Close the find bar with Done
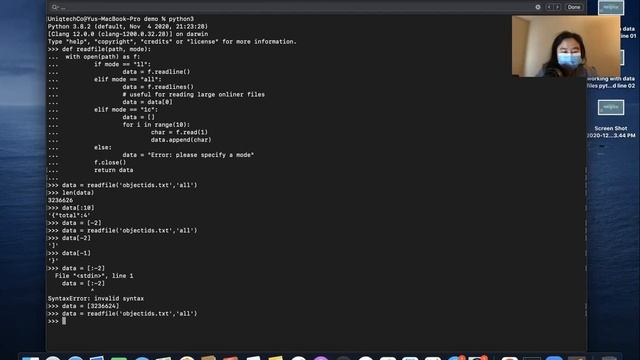The width and height of the screenshot is (640, 360). 573,7
